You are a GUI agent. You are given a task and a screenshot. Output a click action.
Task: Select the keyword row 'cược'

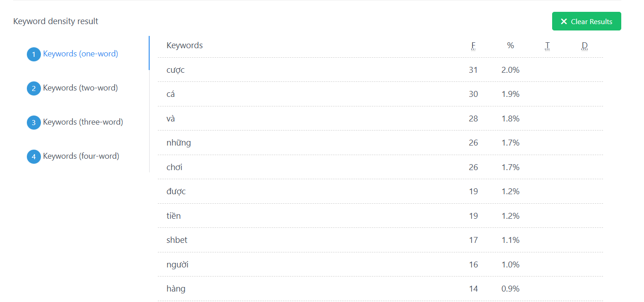[176, 70]
